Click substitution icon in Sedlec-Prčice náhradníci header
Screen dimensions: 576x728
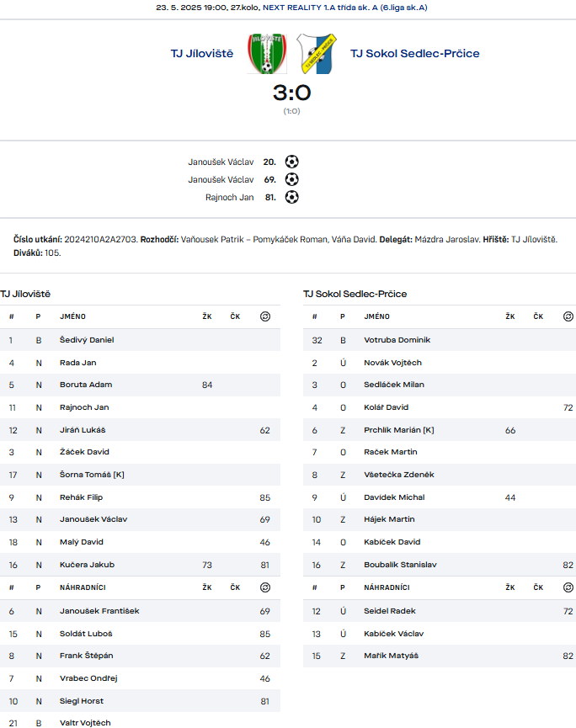[x=568, y=587]
